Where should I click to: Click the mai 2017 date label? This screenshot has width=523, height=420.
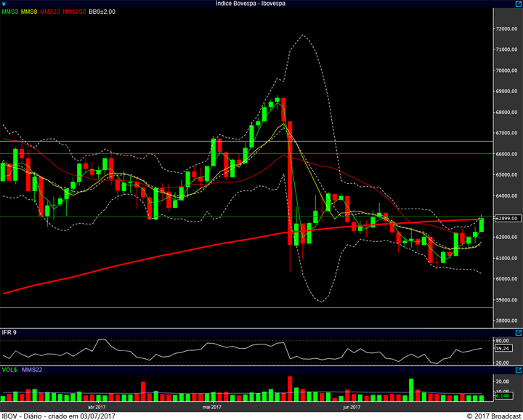pyautogui.click(x=212, y=407)
